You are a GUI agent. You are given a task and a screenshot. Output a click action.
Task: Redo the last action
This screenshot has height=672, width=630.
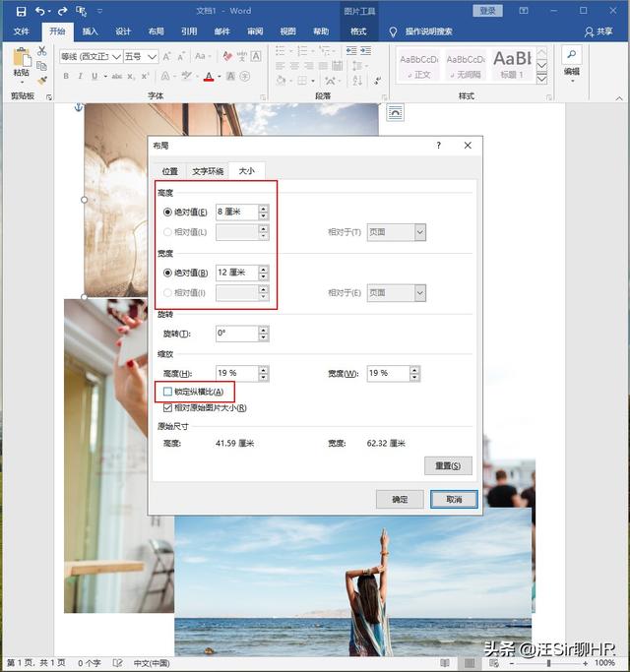coord(63,11)
